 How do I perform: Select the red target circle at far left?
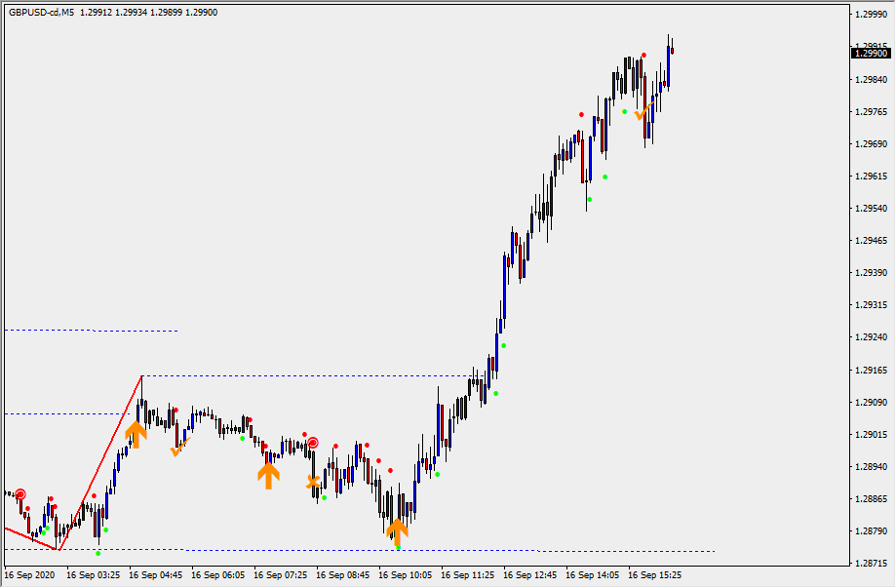point(19,494)
